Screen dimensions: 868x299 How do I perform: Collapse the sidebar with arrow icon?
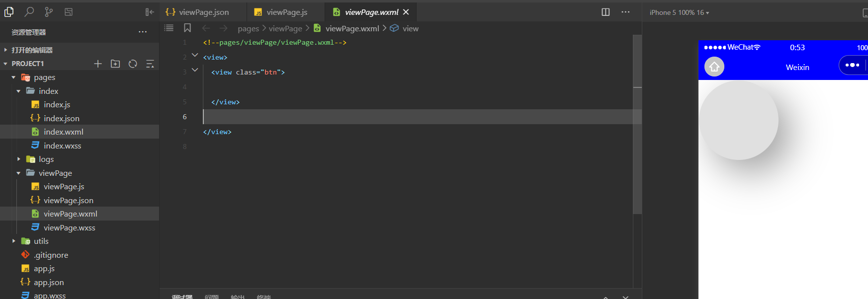tap(150, 12)
